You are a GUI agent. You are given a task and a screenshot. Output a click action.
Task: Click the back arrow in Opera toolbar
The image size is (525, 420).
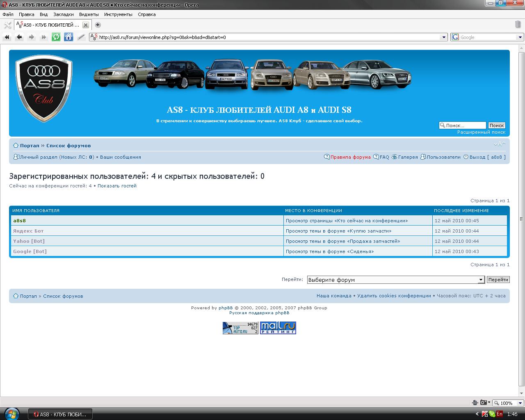click(19, 37)
